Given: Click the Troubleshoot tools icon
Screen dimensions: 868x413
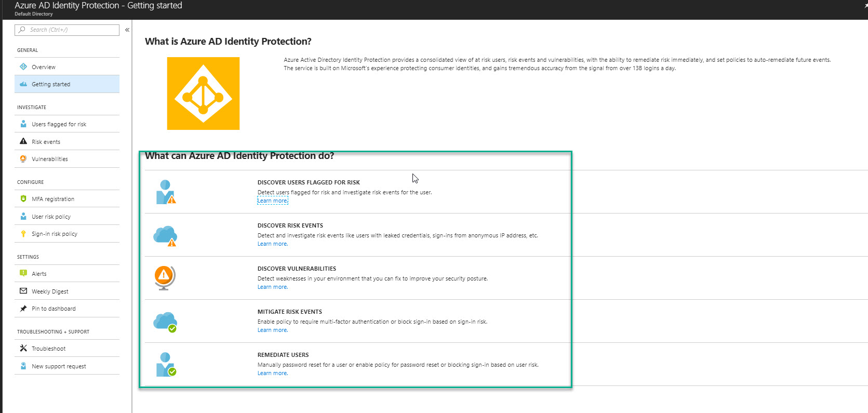Looking at the screenshot, I should click(x=23, y=348).
